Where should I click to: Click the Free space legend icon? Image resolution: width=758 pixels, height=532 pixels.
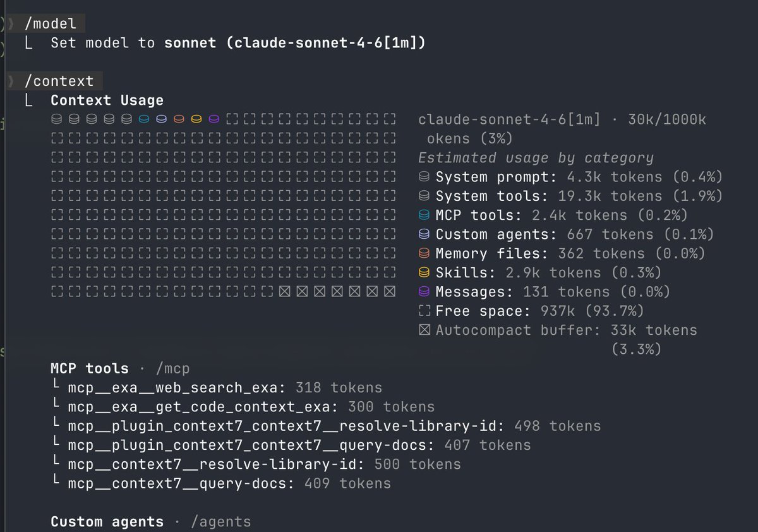click(x=424, y=311)
